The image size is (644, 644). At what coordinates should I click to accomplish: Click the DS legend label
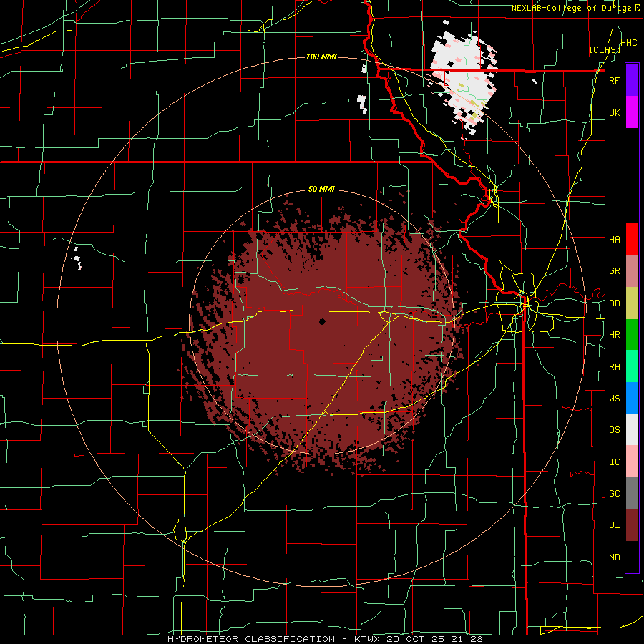[x=614, y=430]
